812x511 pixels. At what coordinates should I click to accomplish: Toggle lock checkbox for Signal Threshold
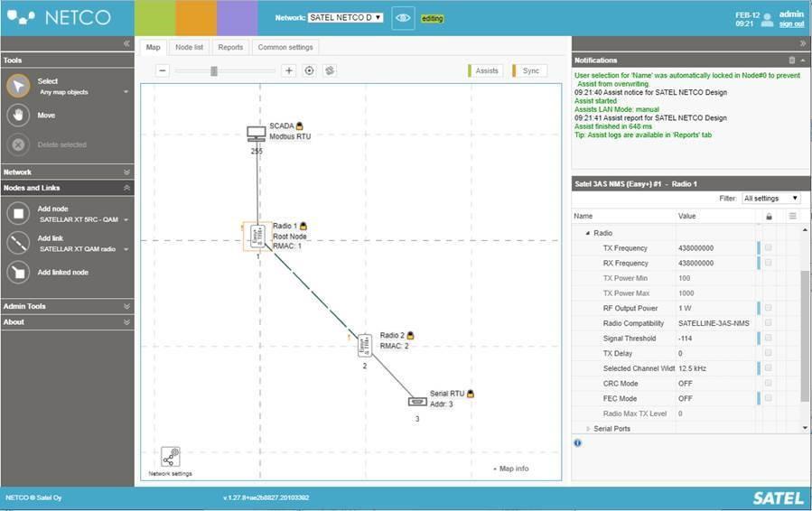tap(769, 338)
